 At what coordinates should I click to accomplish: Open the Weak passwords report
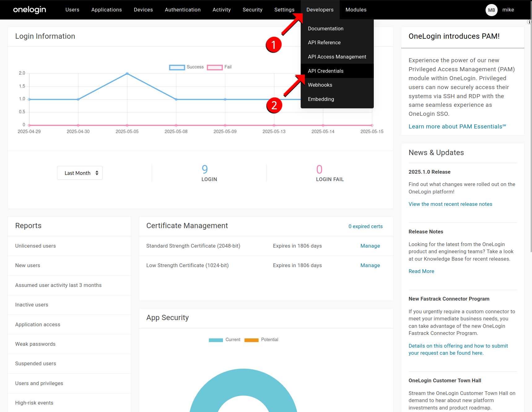tap(35, 344)
